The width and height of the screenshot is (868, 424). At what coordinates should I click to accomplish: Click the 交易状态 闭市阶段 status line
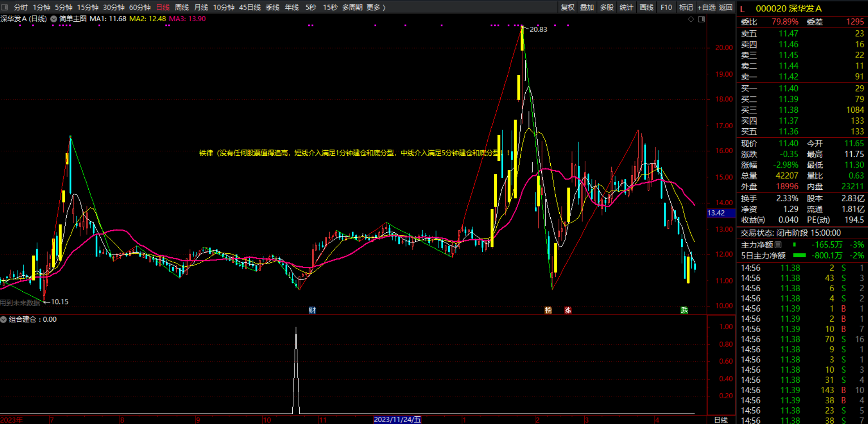790,233
